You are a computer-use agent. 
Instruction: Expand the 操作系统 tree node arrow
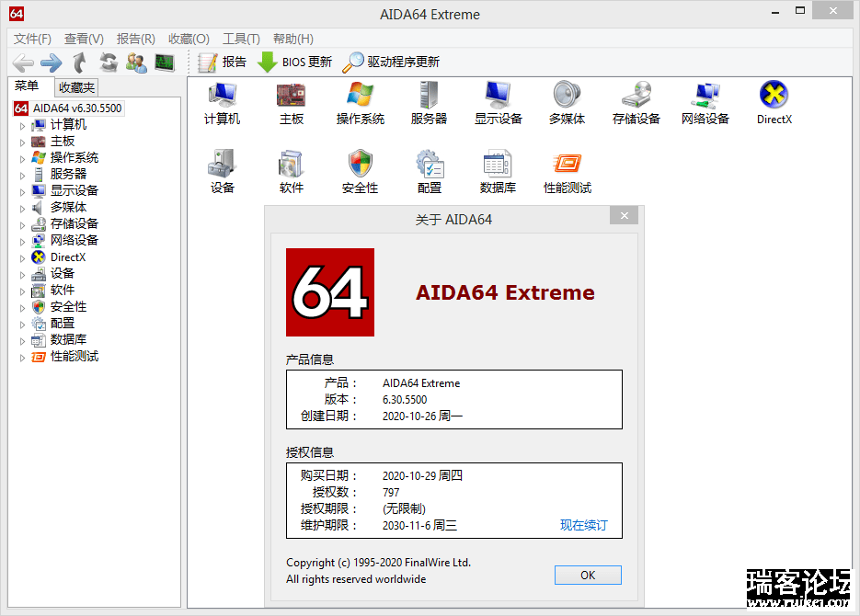click(x=22, y=159)
